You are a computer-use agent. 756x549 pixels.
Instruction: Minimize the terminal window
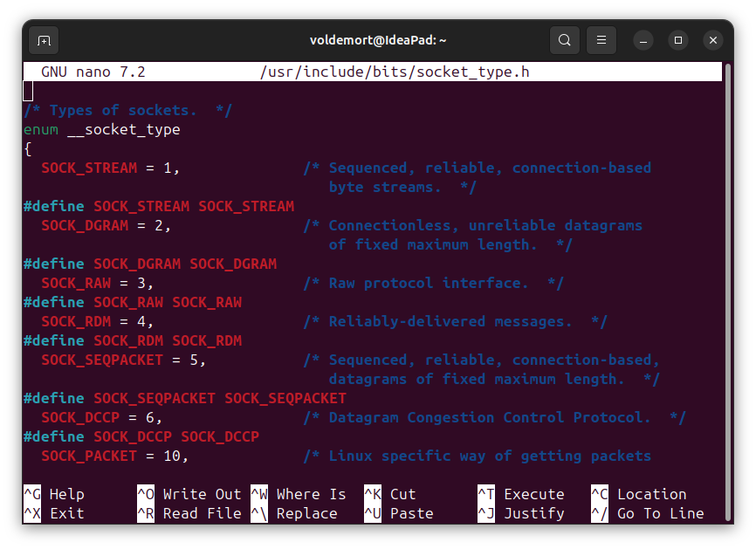coord(643,40)
